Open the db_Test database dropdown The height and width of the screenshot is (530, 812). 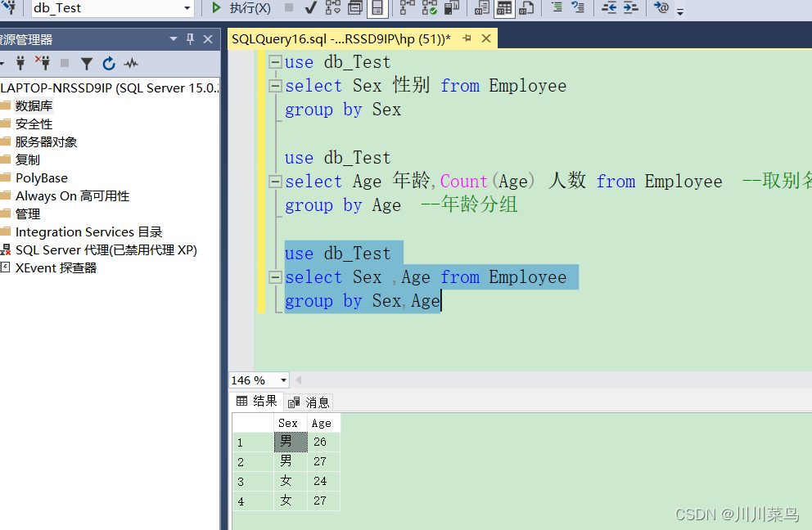pyautogui.click(x=187, y=7)
